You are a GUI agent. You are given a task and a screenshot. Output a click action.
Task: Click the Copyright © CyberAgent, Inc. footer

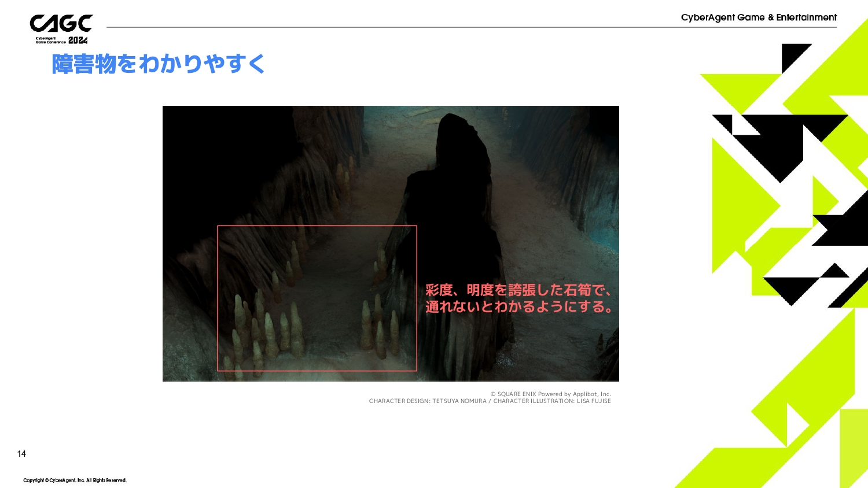tap(75, 480)
